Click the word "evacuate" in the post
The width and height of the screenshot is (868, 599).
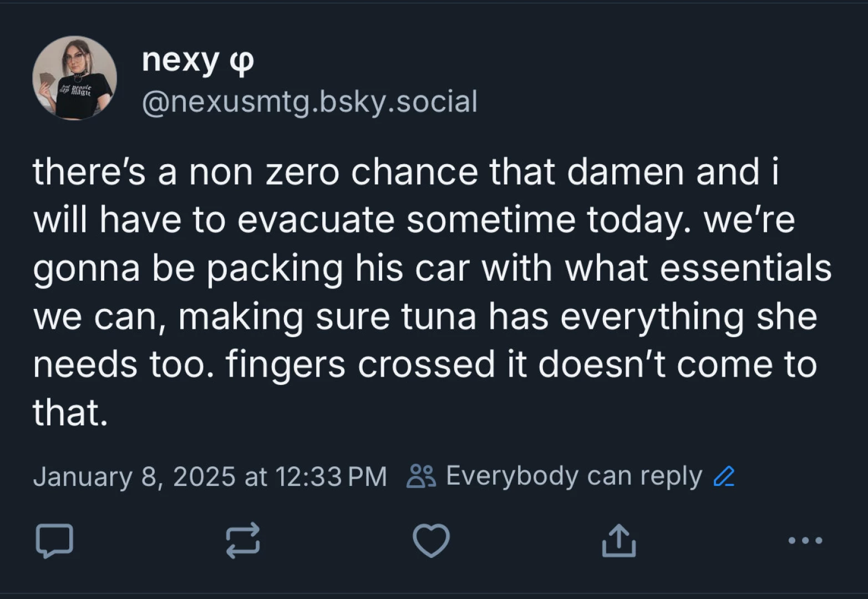point(316,220)
